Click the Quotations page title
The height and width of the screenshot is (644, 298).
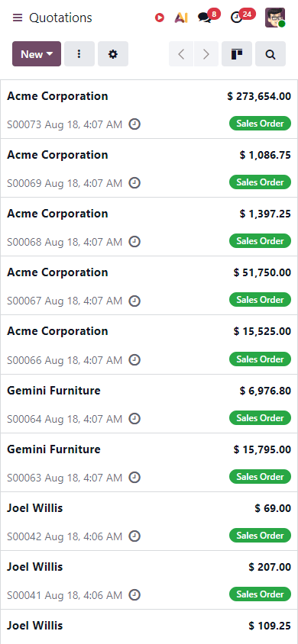pyautogui.click(x=61, y=18)
